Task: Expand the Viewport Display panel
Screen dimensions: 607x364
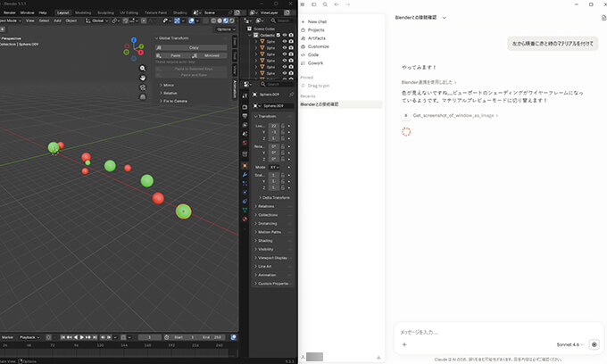Action: click(x=273, y=257)
